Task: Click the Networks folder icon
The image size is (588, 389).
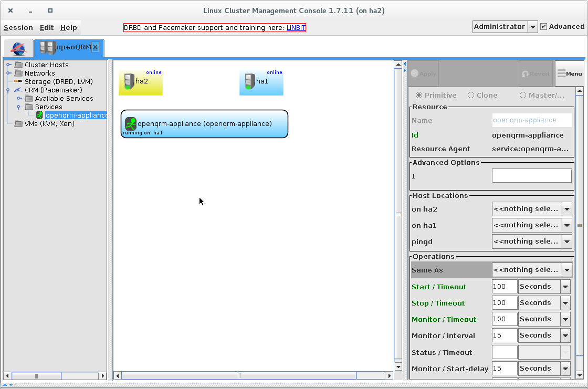Action: coord(18,73)
